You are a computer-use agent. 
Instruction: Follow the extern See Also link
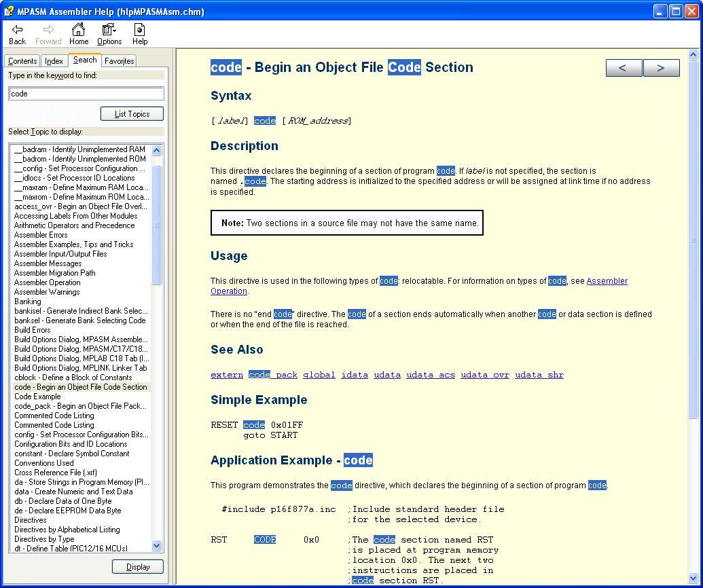coord(227,375)
